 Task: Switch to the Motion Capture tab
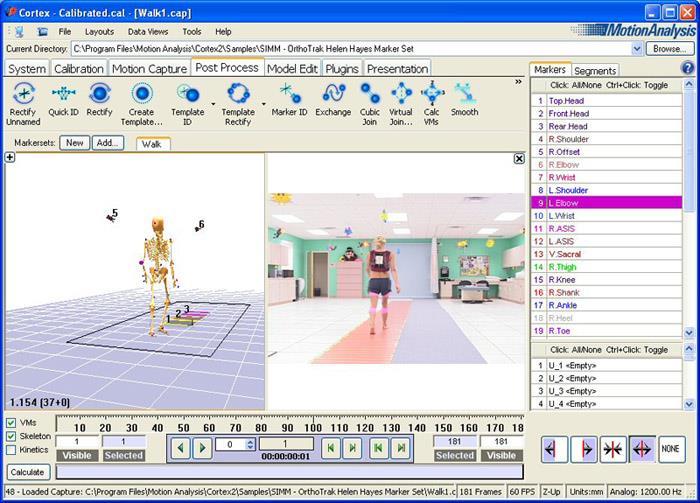coord(150,69)
